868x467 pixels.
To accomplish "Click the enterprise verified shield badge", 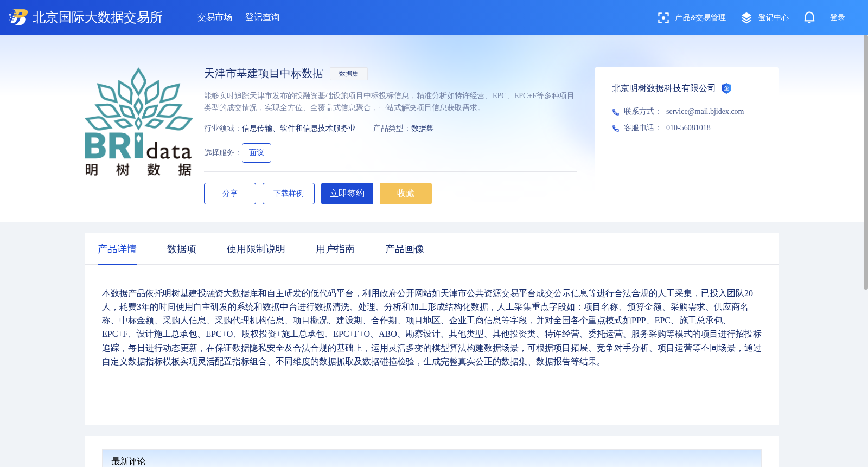I will (x=726, y=88).
